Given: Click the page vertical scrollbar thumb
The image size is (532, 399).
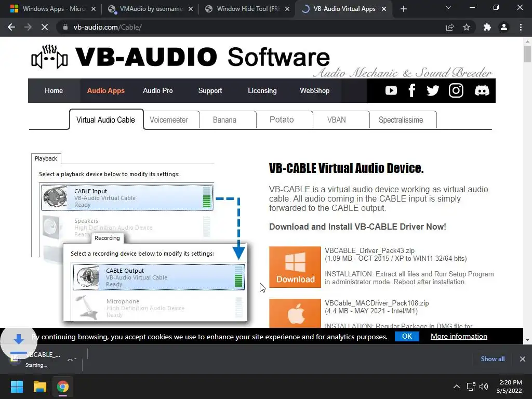Looking at the screenshot, I should point(527,54).
